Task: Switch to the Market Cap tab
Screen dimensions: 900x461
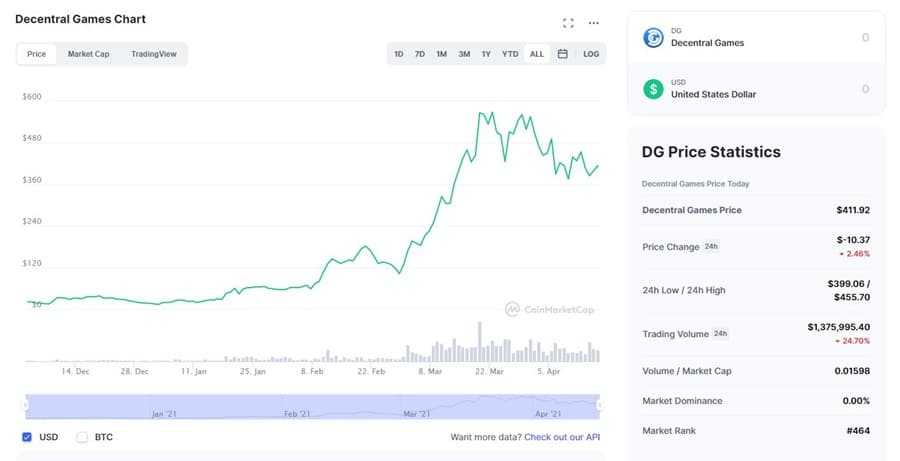Action: 88,54
